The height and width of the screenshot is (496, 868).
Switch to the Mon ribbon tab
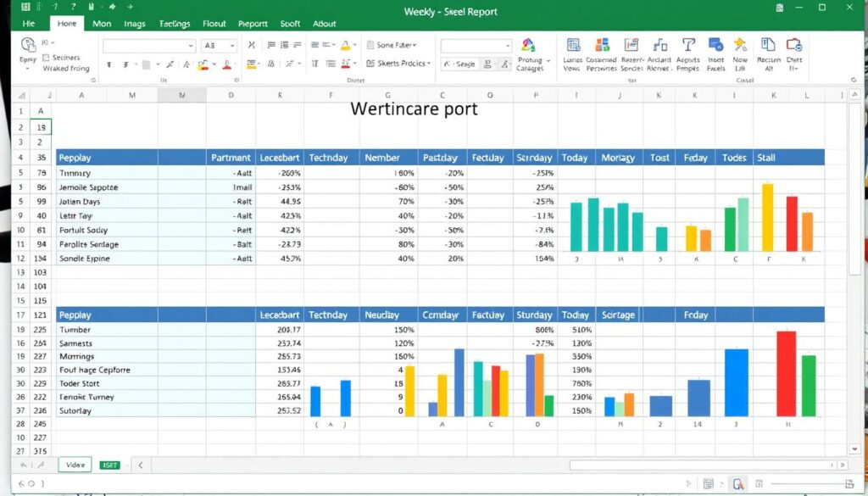[x=102, y=24]
